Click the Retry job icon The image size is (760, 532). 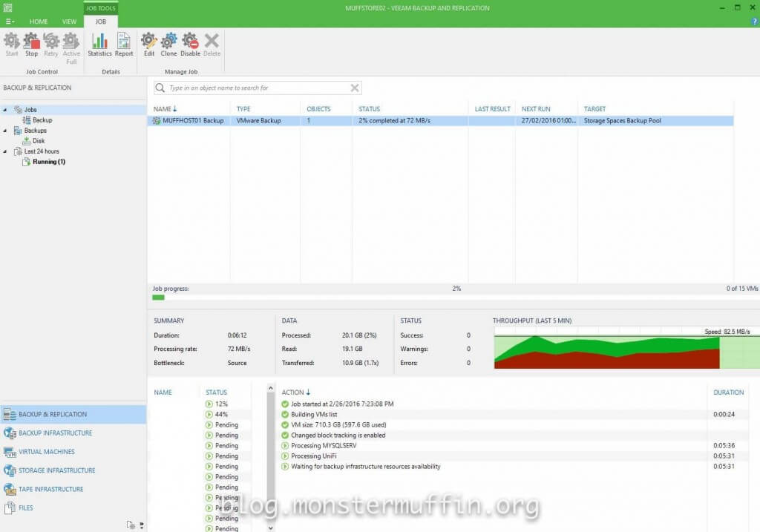[51, 43]
